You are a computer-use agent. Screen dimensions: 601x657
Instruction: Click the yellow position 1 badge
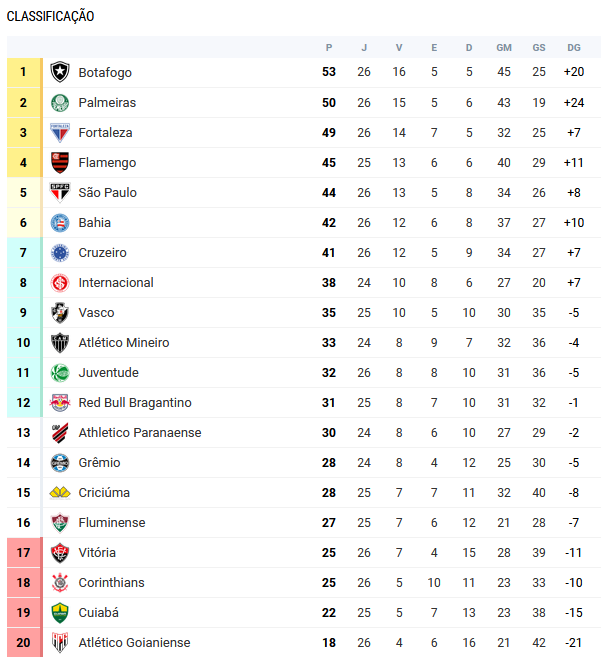[x=24, y=72]
